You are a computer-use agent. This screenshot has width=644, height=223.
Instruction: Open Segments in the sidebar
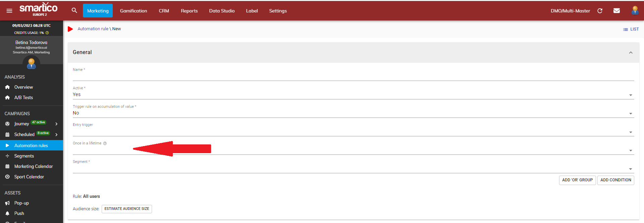click(x=24, y=156)
